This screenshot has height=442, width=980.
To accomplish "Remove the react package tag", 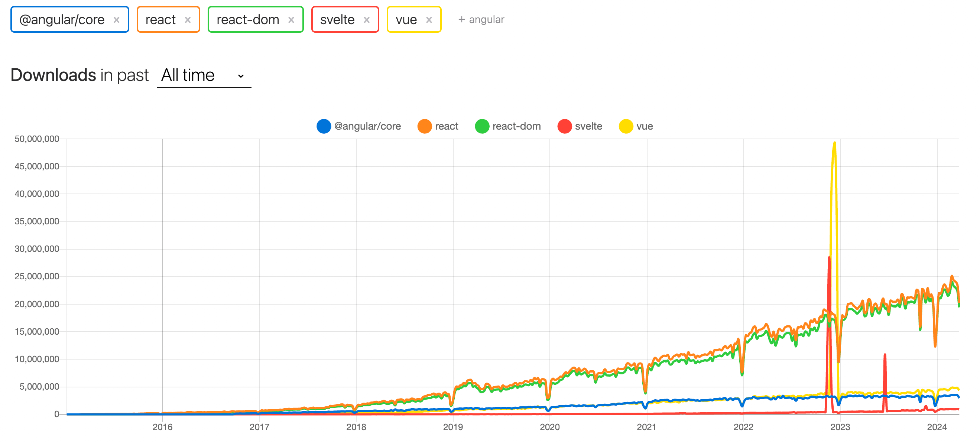I will point(188,20).
